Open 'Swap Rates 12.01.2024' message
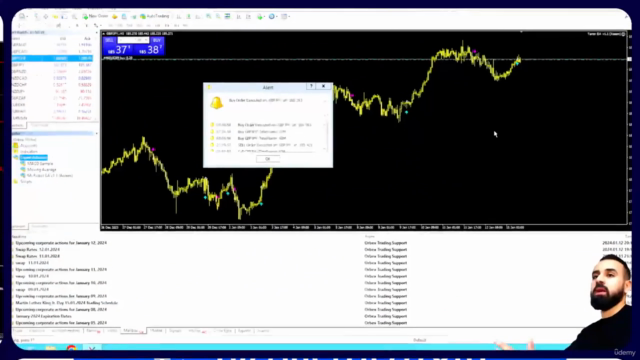 [x=38, y=249]
